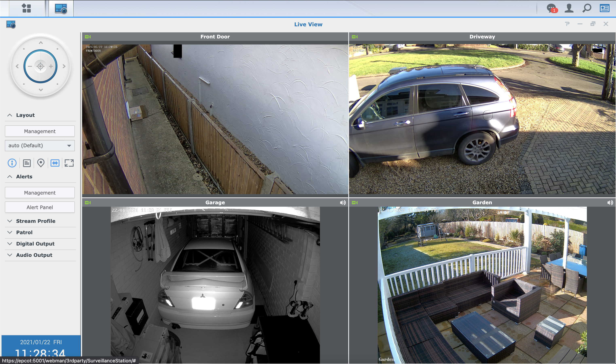Enter fullscreen mode icon

coord(69,163)
